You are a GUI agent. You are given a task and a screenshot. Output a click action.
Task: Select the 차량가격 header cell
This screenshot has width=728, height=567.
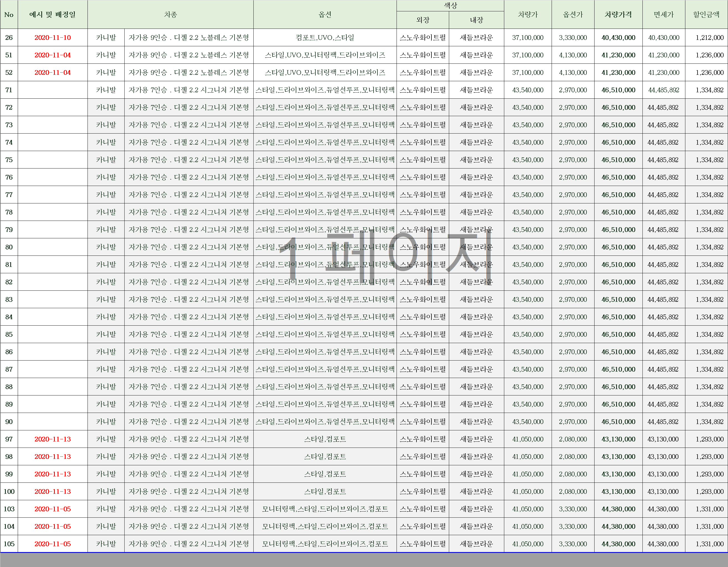[x=618, y=15]
